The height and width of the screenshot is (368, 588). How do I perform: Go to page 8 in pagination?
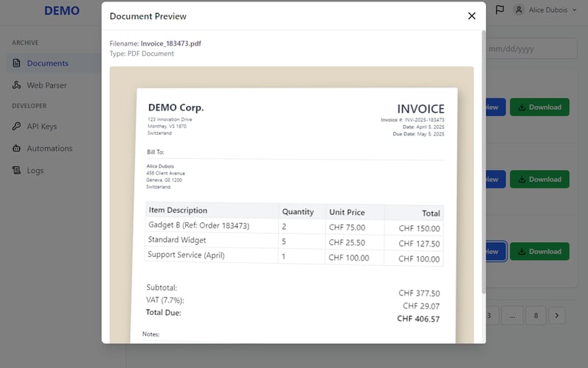(536, 316)
